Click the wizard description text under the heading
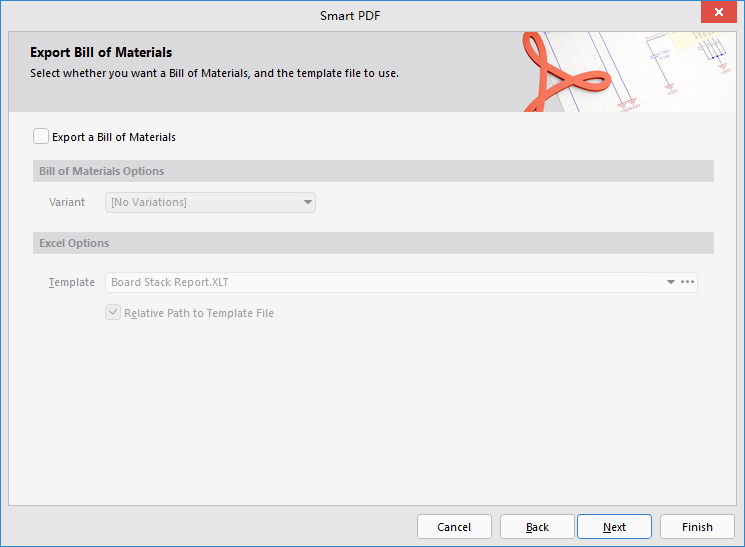745x547 pixels. (214, 73)
